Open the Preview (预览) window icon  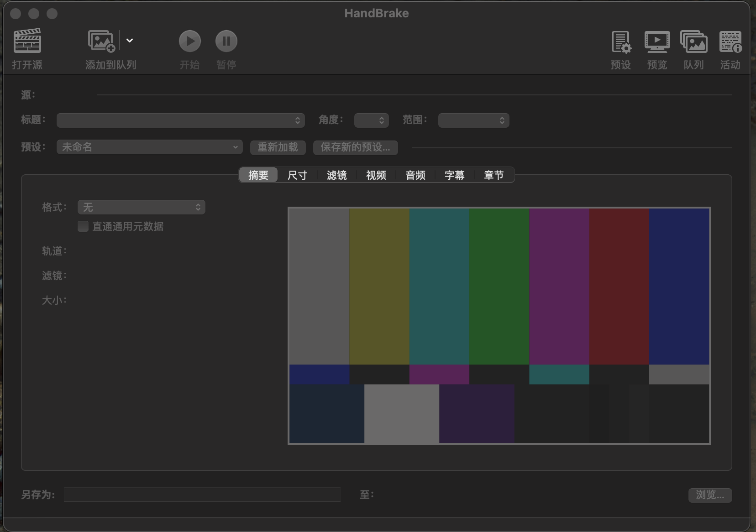click(657, 42)
